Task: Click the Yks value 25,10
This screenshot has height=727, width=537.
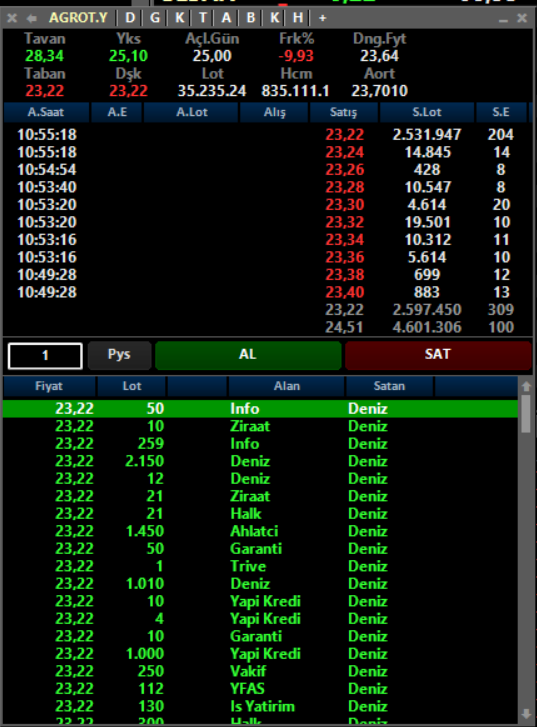Action: click(x=128, y=56)
